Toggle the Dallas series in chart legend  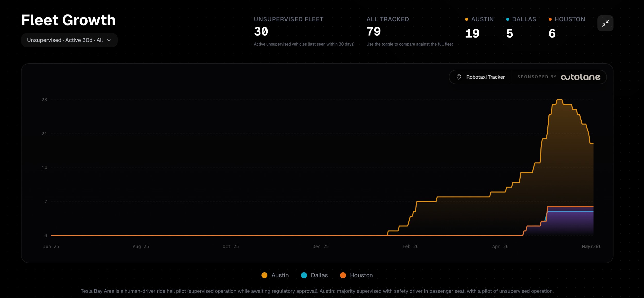click(x=314, y=275)
